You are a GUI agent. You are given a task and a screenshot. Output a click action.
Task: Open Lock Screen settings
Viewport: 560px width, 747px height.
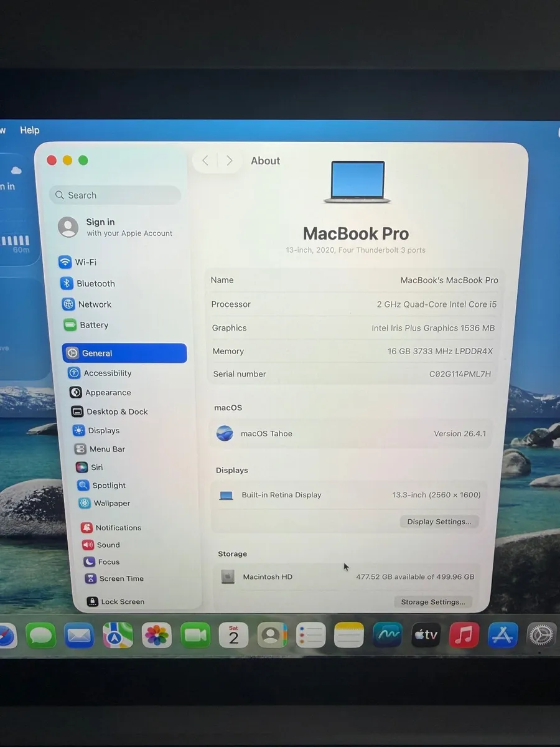point(116,601)
